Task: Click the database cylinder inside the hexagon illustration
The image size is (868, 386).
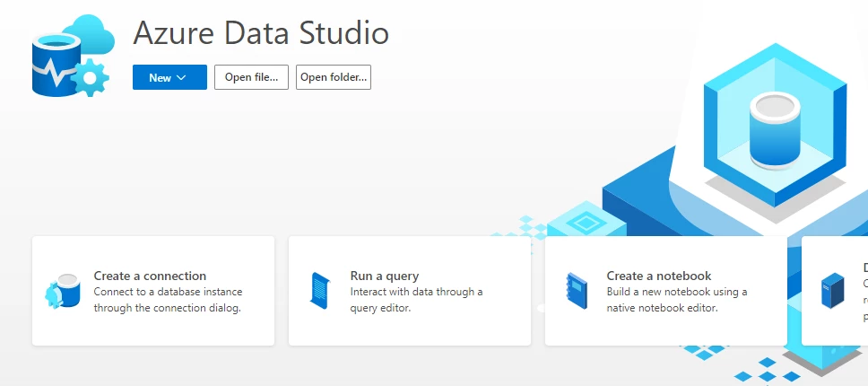Action: point(775,132)
